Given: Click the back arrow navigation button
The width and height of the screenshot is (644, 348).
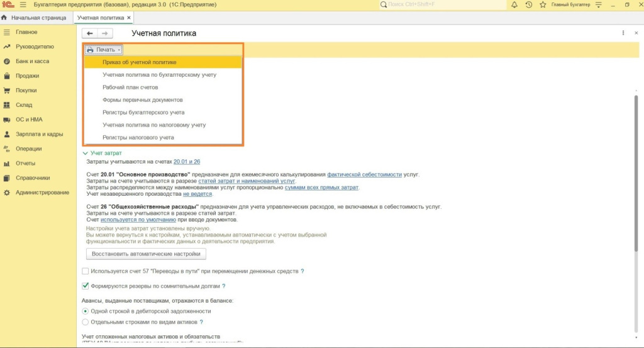Looking at the screenshot, I should 90,33.
